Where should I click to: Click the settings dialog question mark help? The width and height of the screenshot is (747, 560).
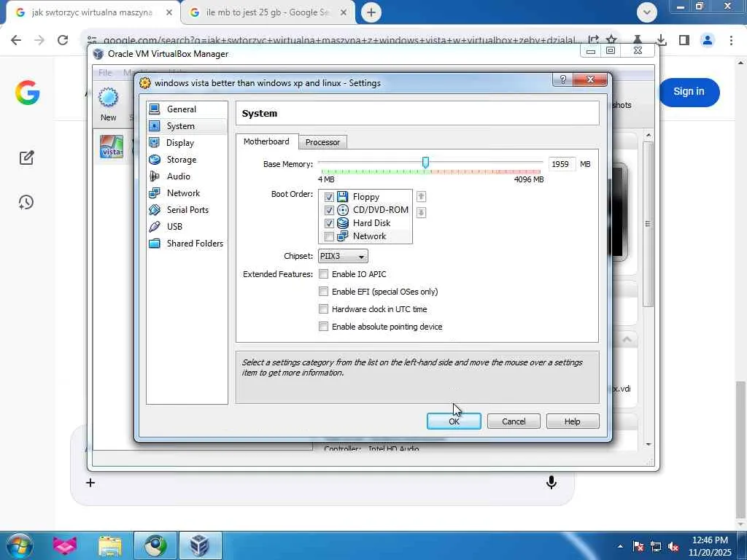(x=562, y=79)
